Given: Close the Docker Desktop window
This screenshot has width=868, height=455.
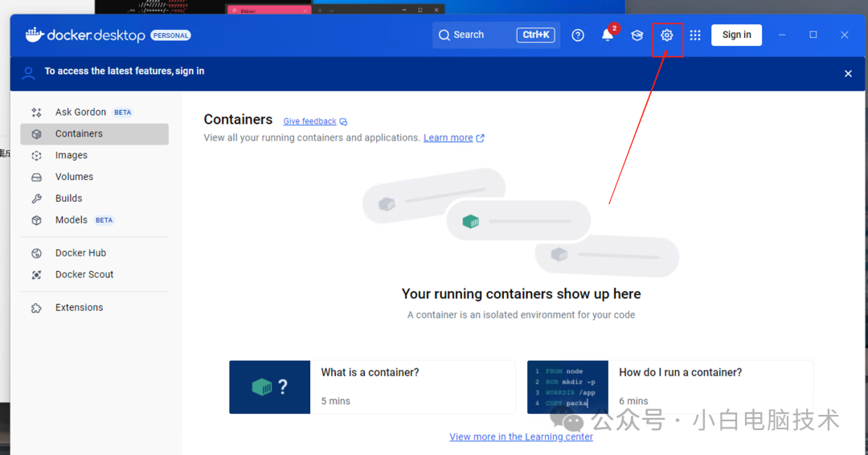Looking at the screenshot, I should 844,35.
